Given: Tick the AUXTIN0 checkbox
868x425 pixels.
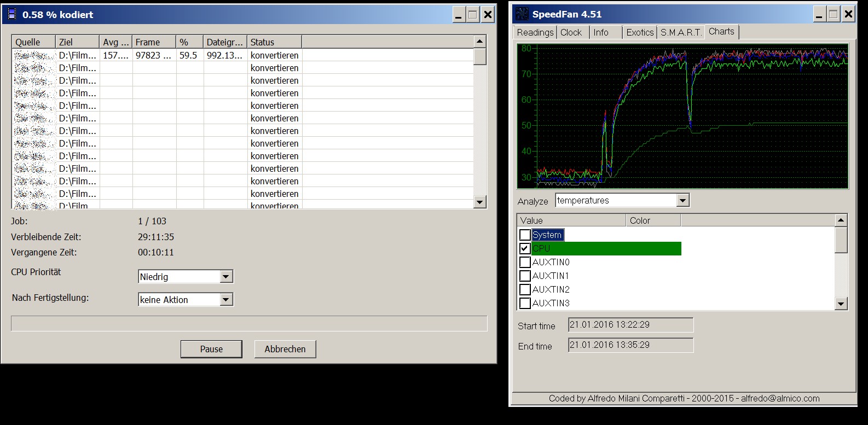Looking at the screenshot, I should click(525, 262).
